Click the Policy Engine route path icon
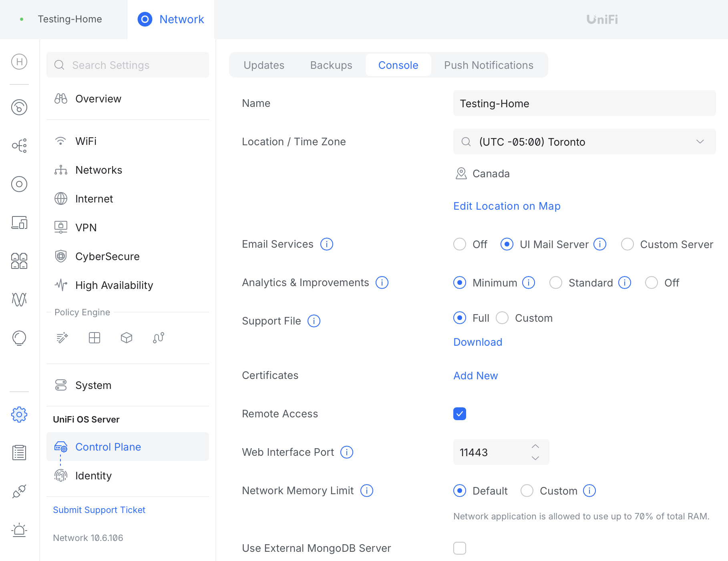This screenshot has height=561, width=728. [159, 338]
